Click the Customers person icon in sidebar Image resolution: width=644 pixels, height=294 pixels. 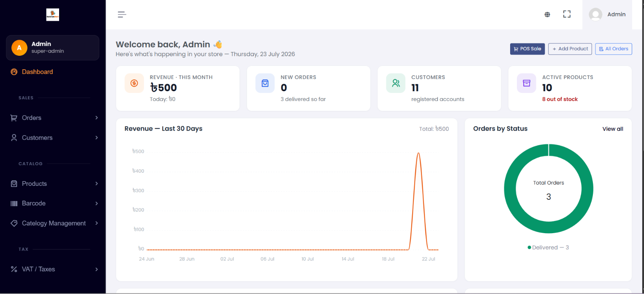point(14,138)
